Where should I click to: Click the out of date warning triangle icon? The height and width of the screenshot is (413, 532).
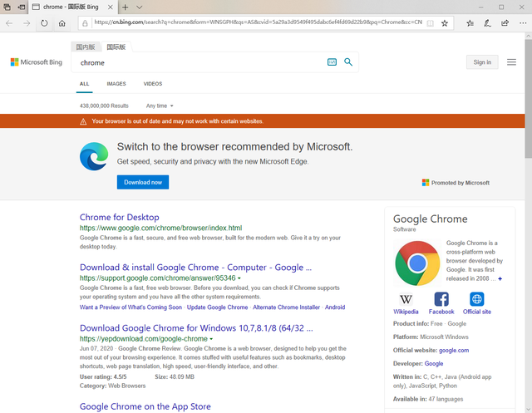coord(83,121)
